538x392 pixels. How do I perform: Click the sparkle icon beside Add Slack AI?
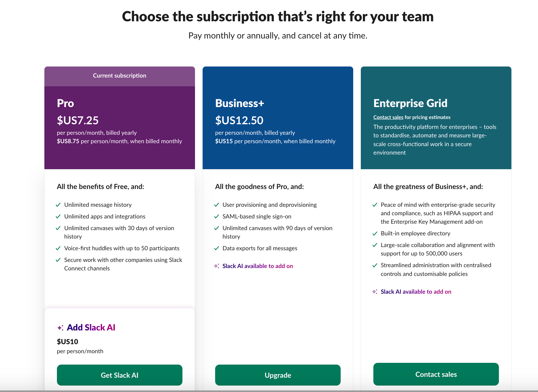coord(60,328)
